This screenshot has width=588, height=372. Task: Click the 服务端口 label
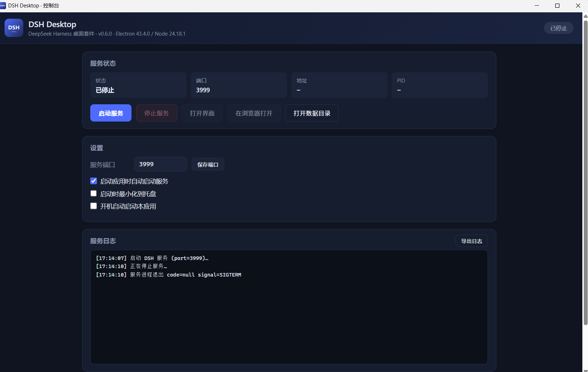coord(103,165)
